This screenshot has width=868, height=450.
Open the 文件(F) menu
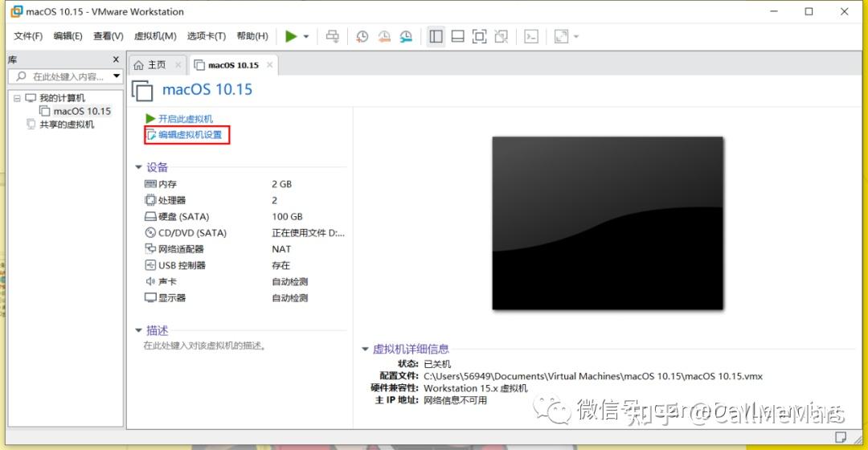coord(28,36)
